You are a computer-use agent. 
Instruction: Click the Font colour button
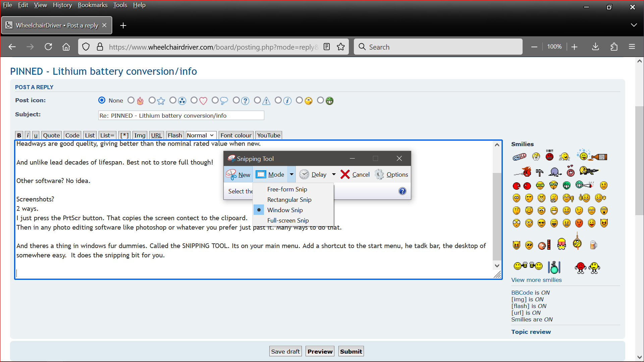[236, 135]
